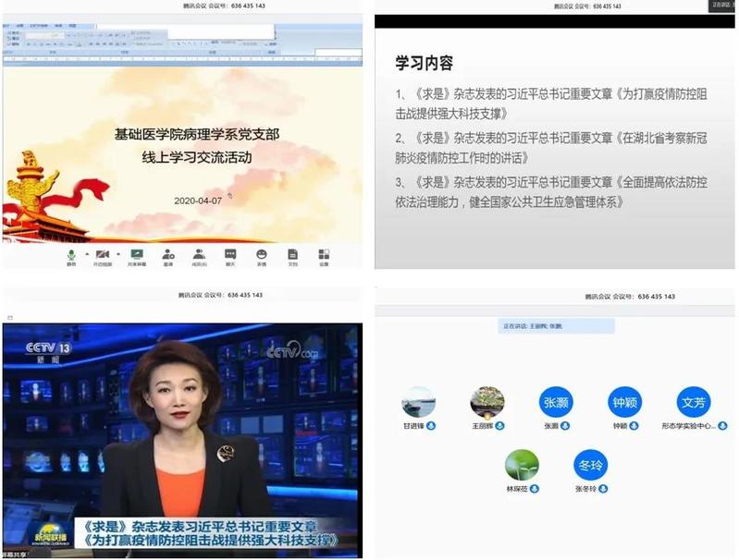Click the 学习内容 slide heading
This screenshot has height=560, width=739.
(425, 63)
